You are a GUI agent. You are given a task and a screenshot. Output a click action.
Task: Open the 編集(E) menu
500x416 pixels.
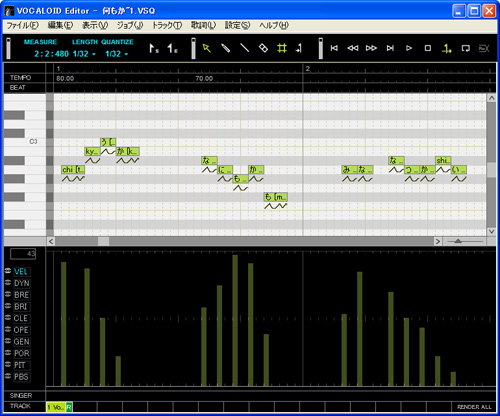(60, 25)
